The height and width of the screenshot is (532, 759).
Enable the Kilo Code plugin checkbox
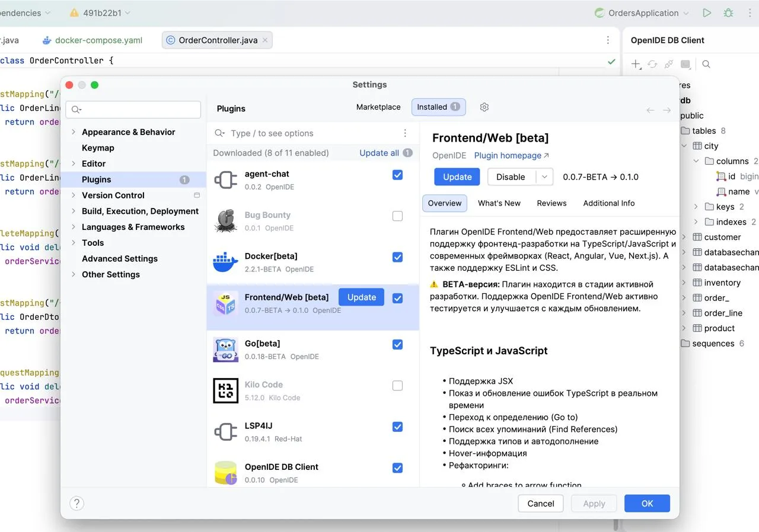397,386
